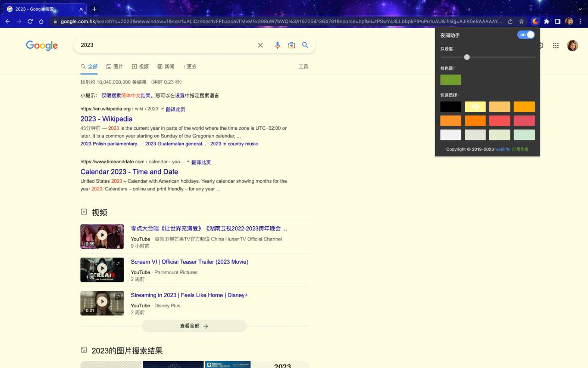The height and width of the screenshot is (368, 588).
Task: Click the night assistant moon extension icon
Action: (535, 21)
